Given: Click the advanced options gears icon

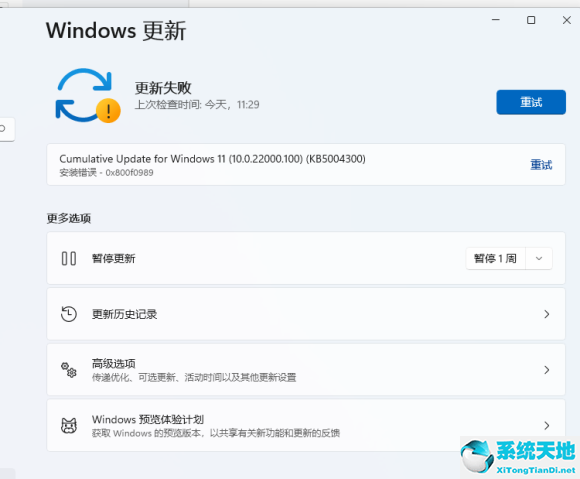Looking at the screenshot, I should [x=69, y=370].
